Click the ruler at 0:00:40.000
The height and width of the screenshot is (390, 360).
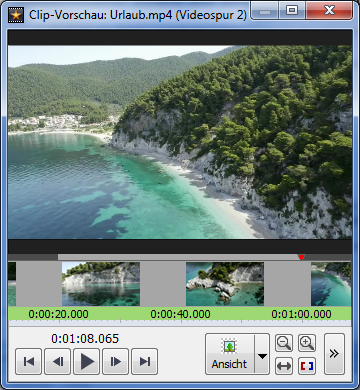pyautogui.click(x=180, y=314)
